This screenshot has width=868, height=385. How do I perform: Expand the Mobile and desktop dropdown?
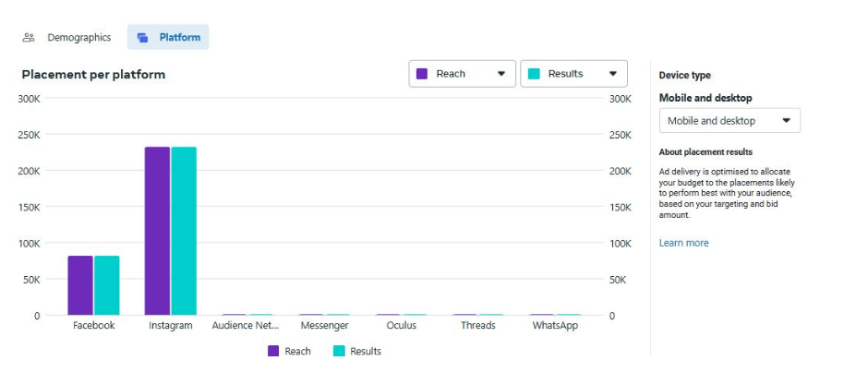(729, 121)
